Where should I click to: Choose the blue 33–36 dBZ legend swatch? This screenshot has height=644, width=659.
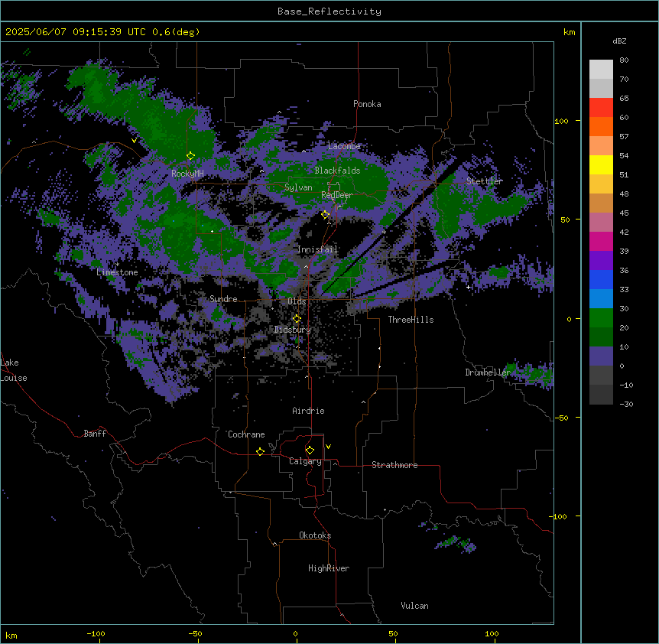point(601,279)
